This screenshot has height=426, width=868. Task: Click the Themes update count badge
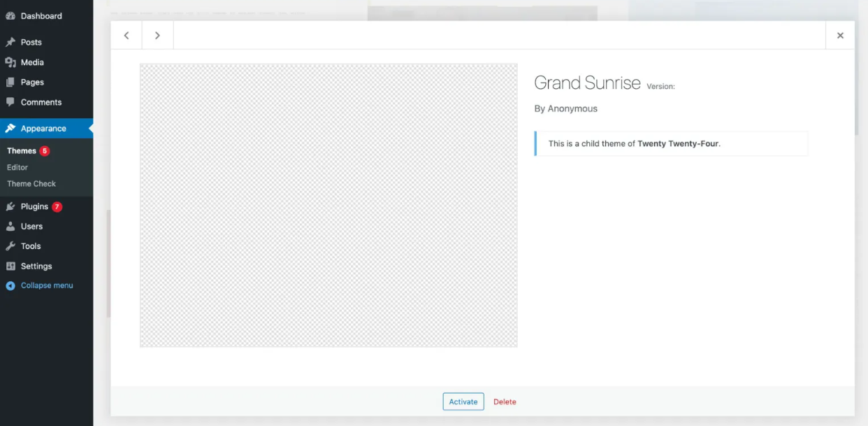point(45,151)
